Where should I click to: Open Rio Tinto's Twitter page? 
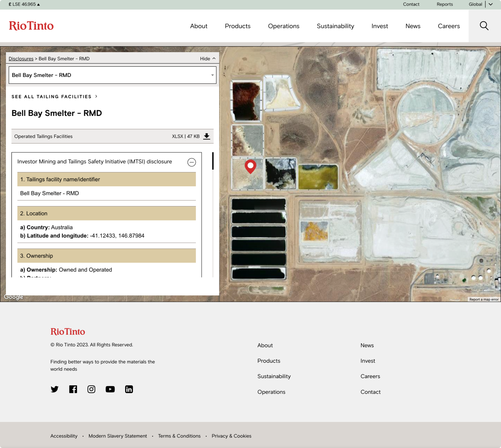(x=55, y=389)
